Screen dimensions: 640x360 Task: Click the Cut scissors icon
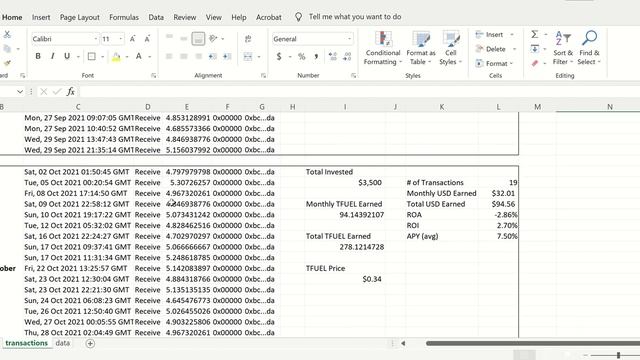click(x=7, y=35)
